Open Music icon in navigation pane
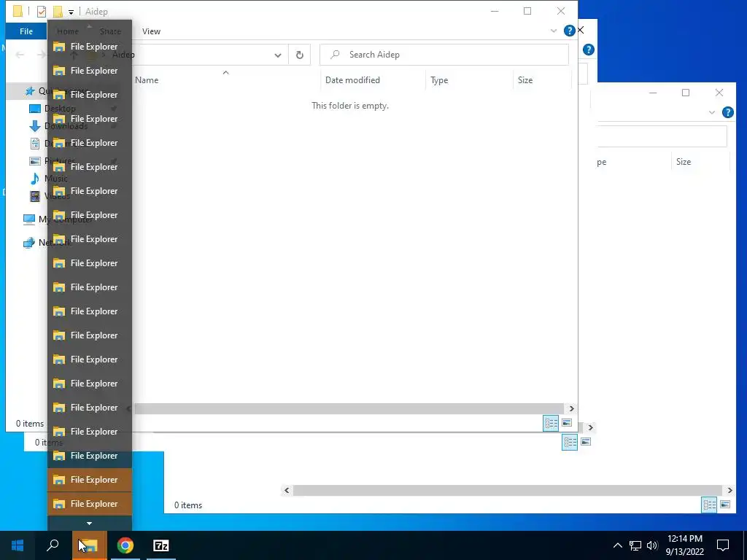Screen dimensions: 747x560 (x=35, y=179)
